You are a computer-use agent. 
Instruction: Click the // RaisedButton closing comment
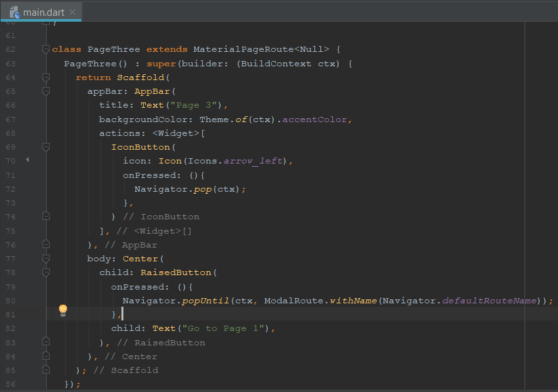point(161,343)
